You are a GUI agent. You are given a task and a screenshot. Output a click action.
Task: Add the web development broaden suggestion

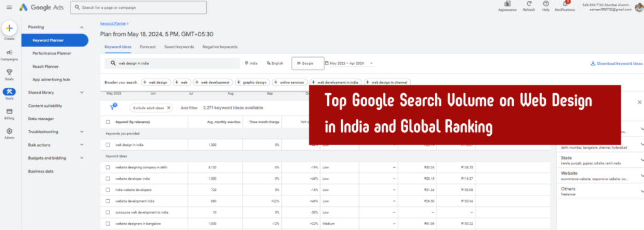(213, 82)
